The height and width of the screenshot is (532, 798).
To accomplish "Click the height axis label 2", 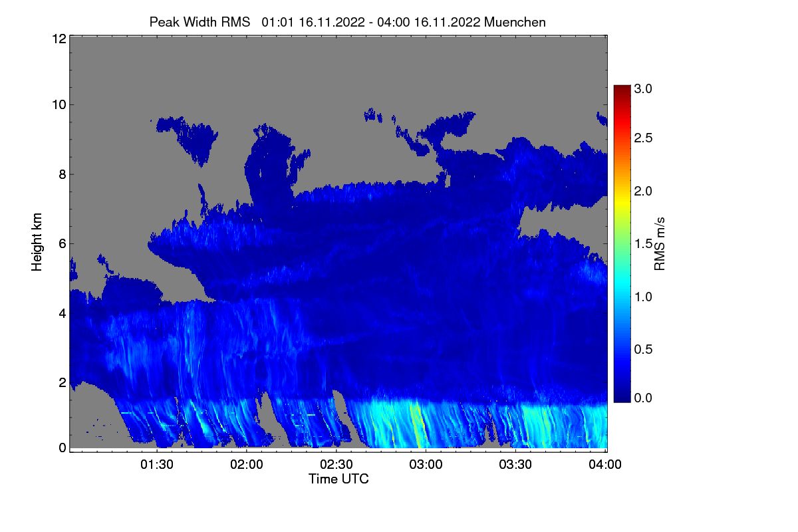I will pos(62,382).
